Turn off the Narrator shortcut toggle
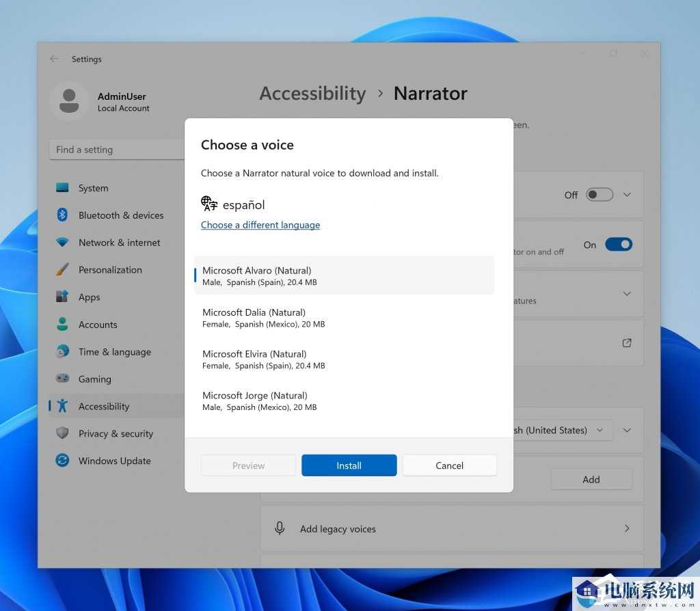 619,244
